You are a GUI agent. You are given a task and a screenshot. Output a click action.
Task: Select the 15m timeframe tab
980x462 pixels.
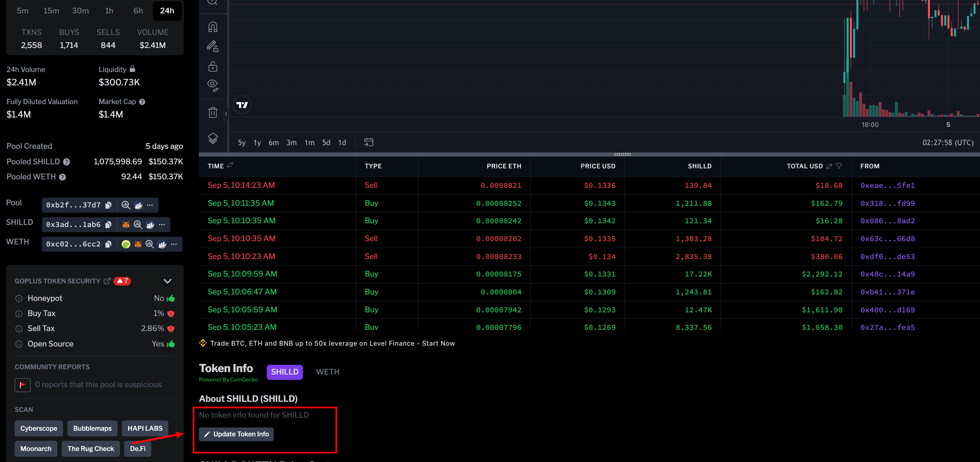(51, 11)
